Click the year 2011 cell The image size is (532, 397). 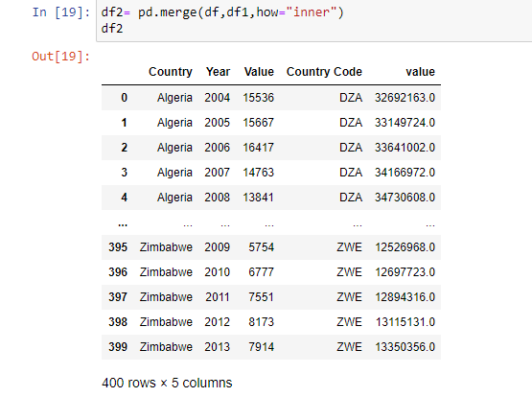[218, 297]
